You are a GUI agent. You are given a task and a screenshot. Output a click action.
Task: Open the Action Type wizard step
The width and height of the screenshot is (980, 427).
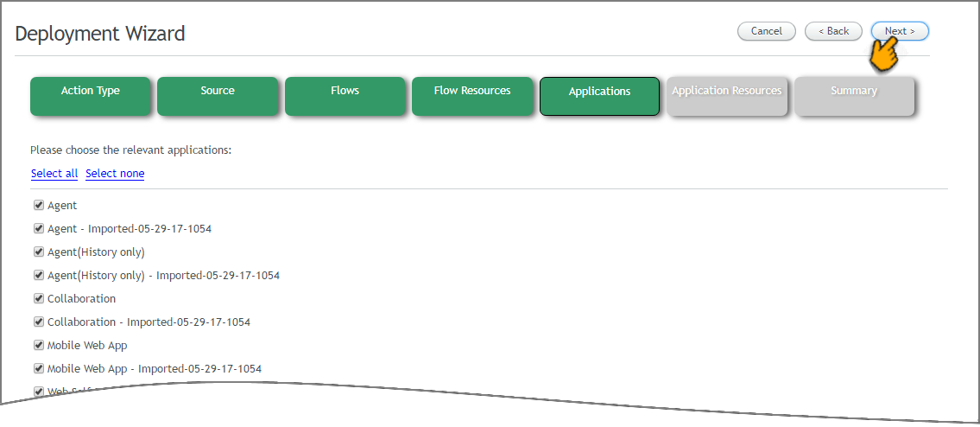(91, 96)
